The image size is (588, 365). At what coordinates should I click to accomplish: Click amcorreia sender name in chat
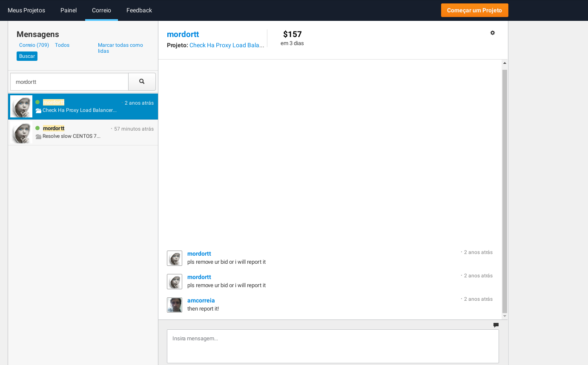(x=201, y=300)
